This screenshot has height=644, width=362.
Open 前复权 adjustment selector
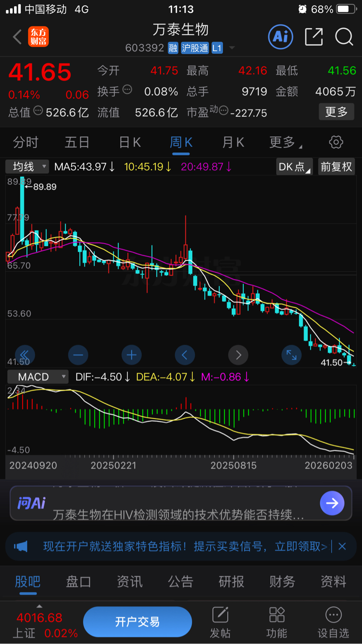click(336, 166)
